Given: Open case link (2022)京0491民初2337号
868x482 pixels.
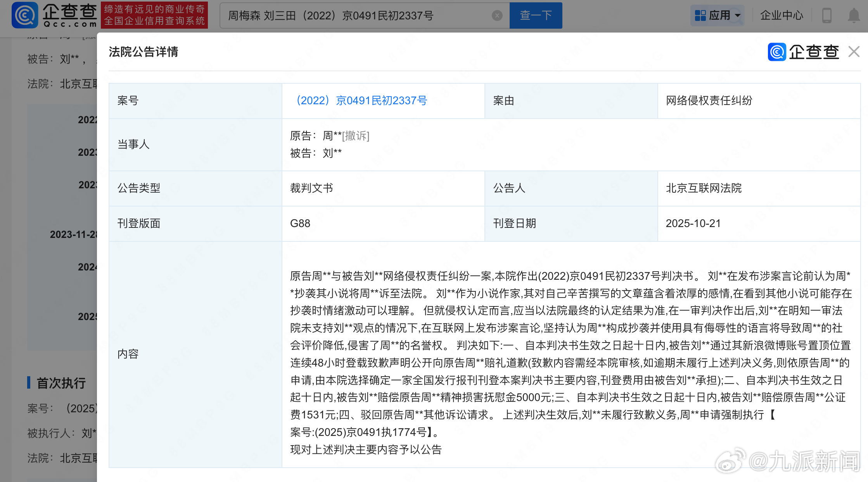Looking at the screenshot, I should [361, 101].
